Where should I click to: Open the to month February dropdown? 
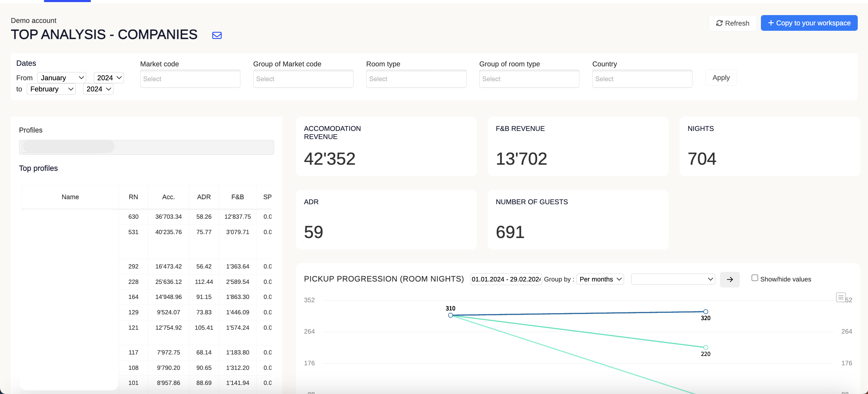click(x=51, y=89)
